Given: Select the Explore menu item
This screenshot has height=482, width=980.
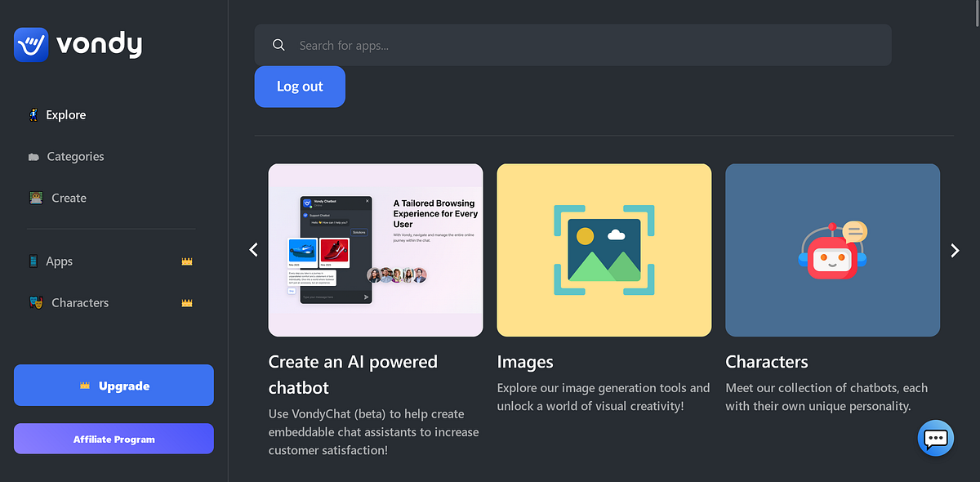Looking at the screenshot, I should tap(65, 114).
